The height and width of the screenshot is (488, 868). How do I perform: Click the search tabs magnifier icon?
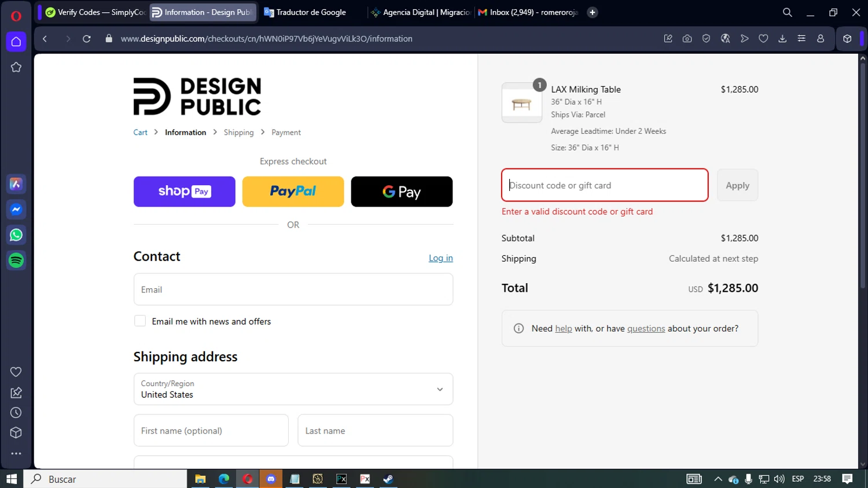(x=788, y=12)
